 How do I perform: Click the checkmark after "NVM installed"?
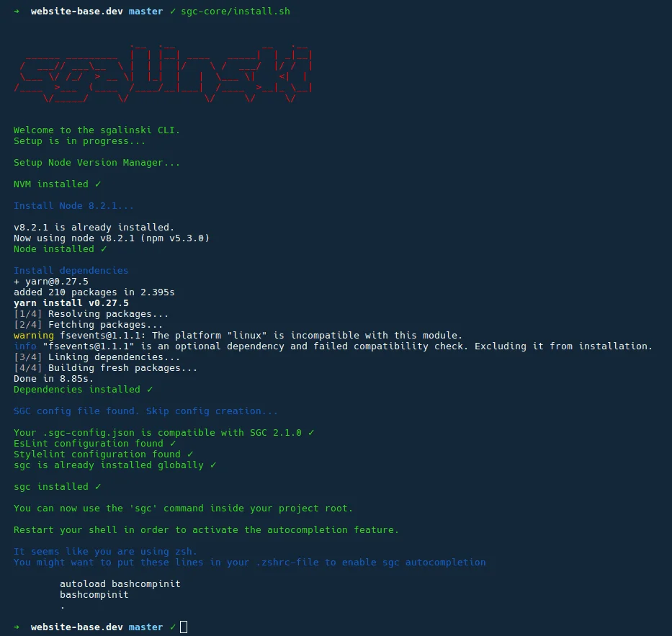98,184
